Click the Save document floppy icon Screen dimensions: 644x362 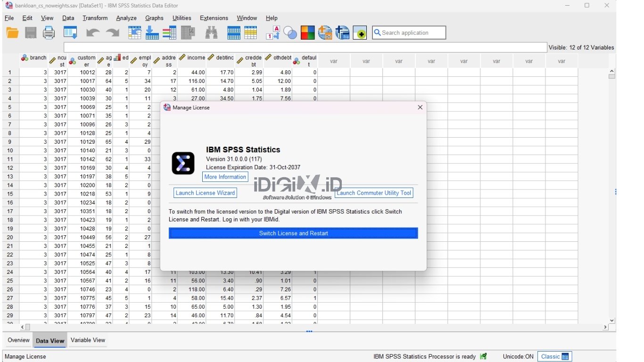click(31, 33)
